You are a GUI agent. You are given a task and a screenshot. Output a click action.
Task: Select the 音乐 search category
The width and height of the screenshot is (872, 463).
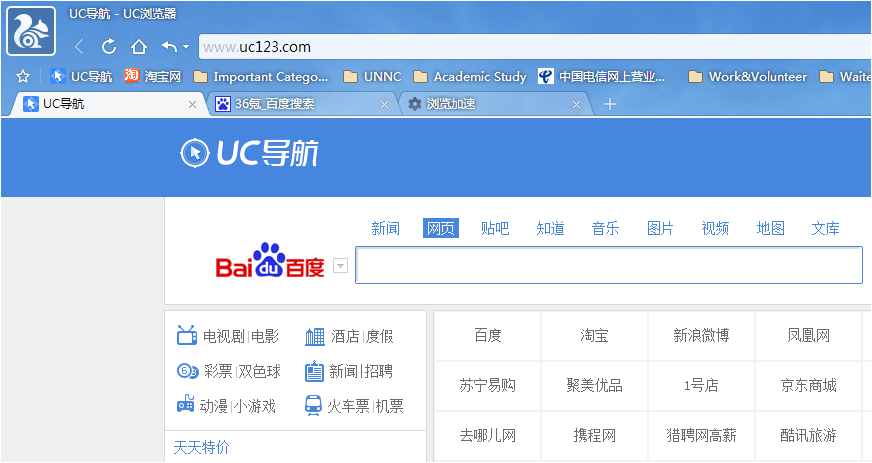tap(606, 228)
